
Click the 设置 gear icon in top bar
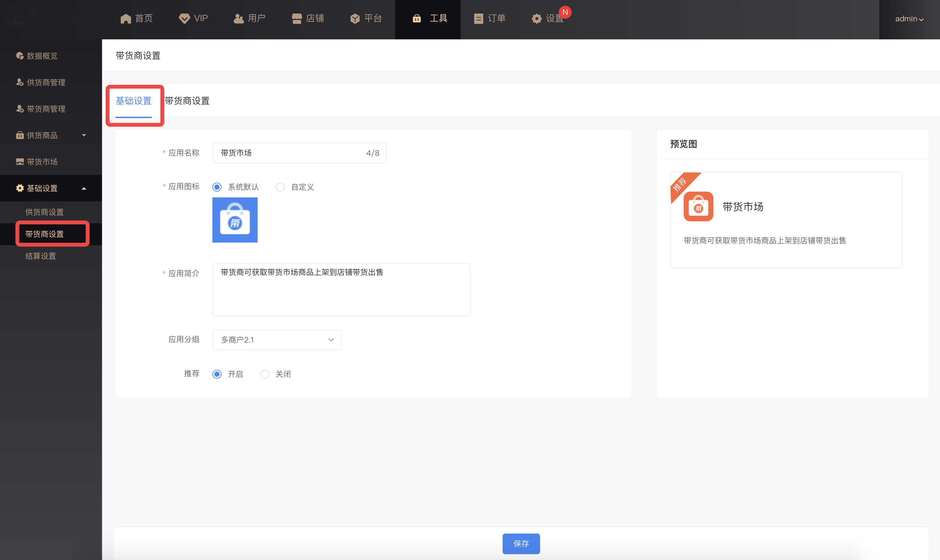pos(536,18)
